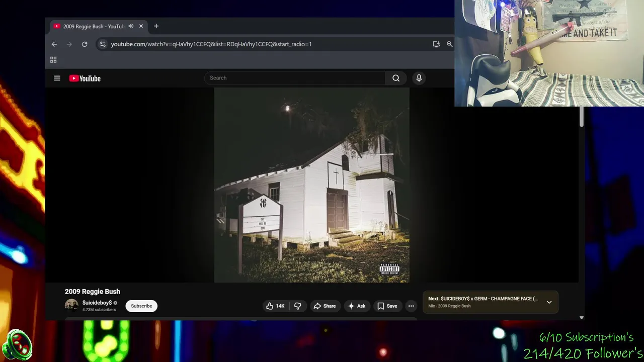This screenshot has width=644, height=362.
Task: Share the 2009 Reggie Bush video
Action: pos(325,306)
